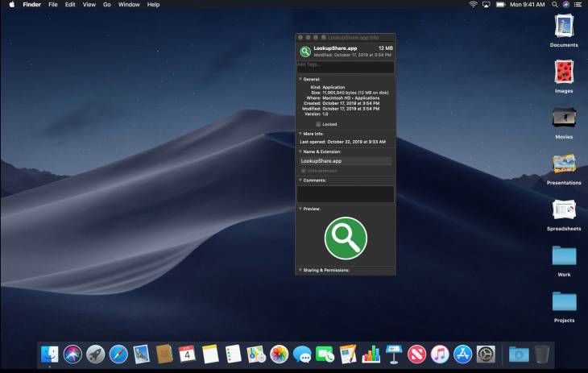Collapse the Preview section
The image size is (588, 373).
coord(300,209)
